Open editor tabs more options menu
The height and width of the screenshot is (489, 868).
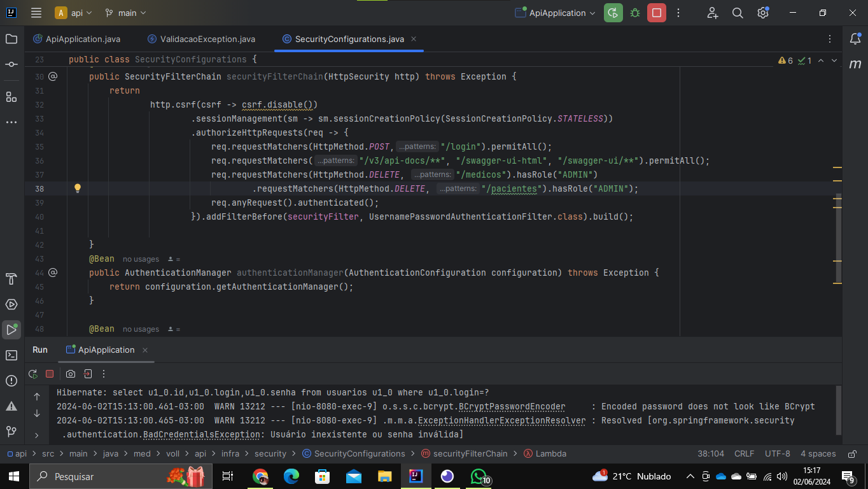click(830, 39)
